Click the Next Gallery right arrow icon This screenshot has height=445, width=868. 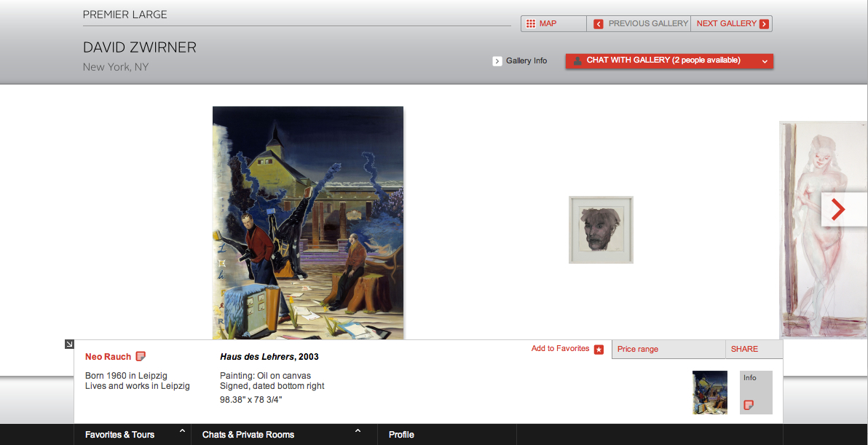tap(764, 24)
